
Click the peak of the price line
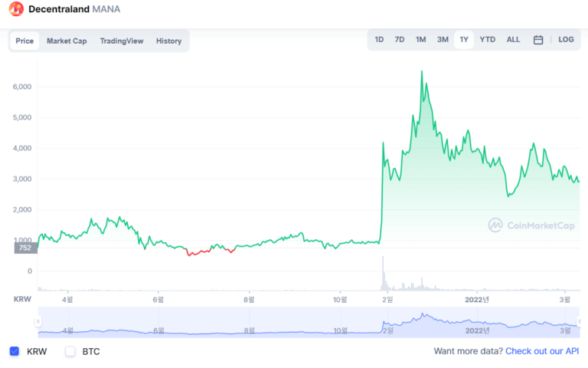click(422, 71)
